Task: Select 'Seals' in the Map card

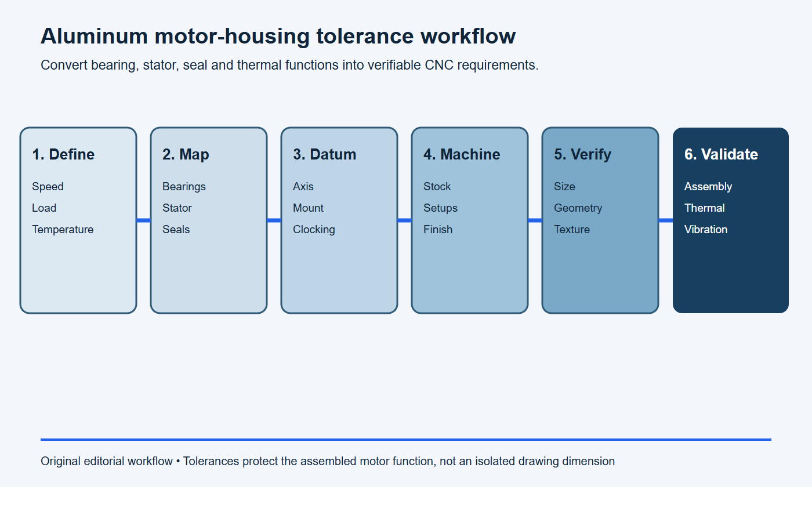Action: click(176, 229)
